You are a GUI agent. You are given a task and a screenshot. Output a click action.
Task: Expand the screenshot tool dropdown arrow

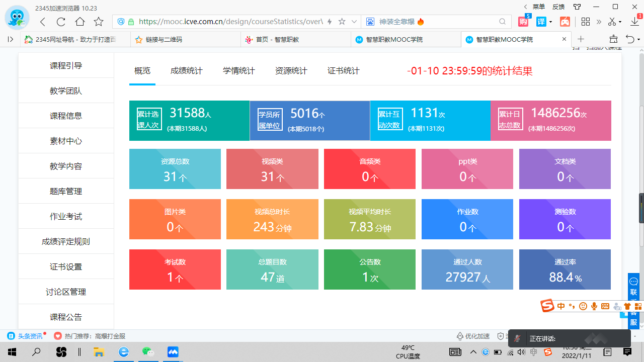pos(620,22)
